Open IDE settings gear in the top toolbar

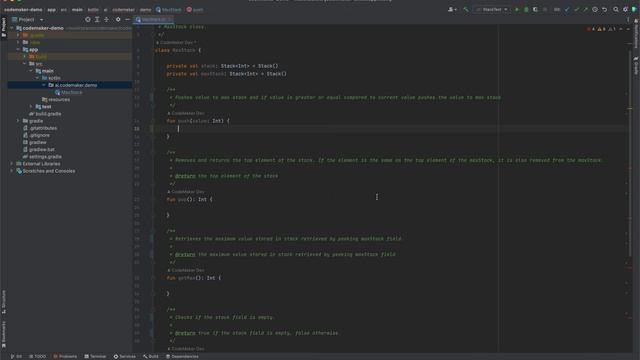click(x=625, y=9)
